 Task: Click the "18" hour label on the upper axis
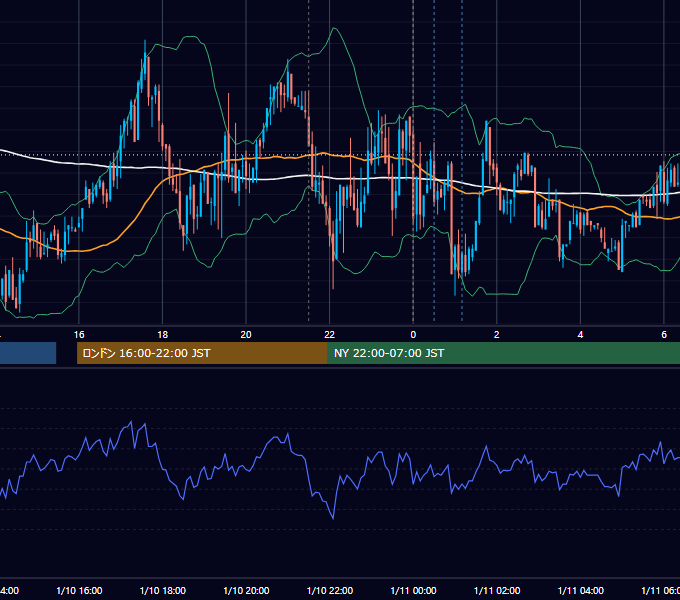pyautogui.click(x=163, y=335)
